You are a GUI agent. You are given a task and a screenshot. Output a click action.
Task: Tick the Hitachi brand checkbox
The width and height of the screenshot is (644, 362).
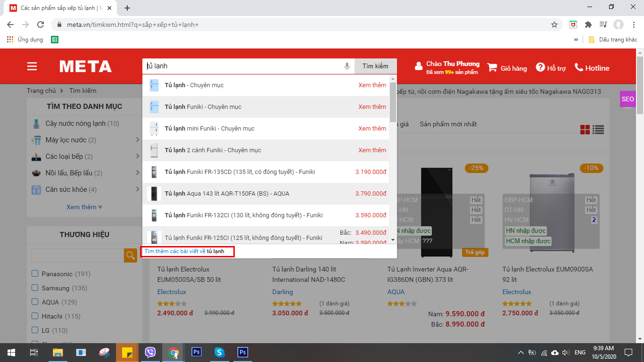[35, 316]
